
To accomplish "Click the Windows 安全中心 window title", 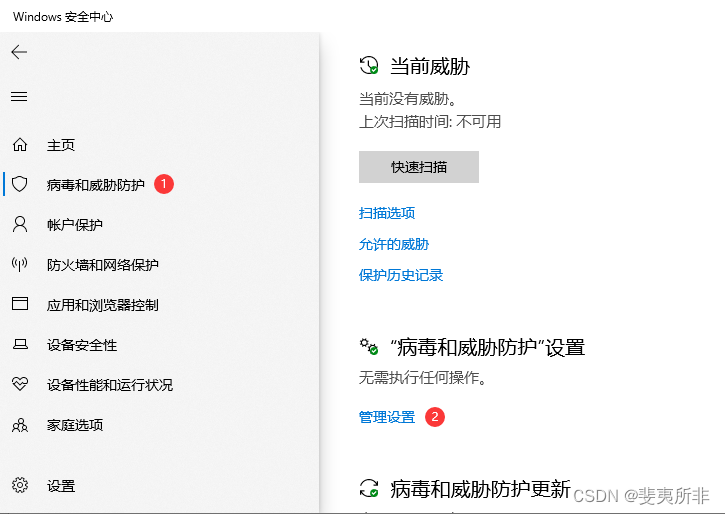I will point(63,17).
